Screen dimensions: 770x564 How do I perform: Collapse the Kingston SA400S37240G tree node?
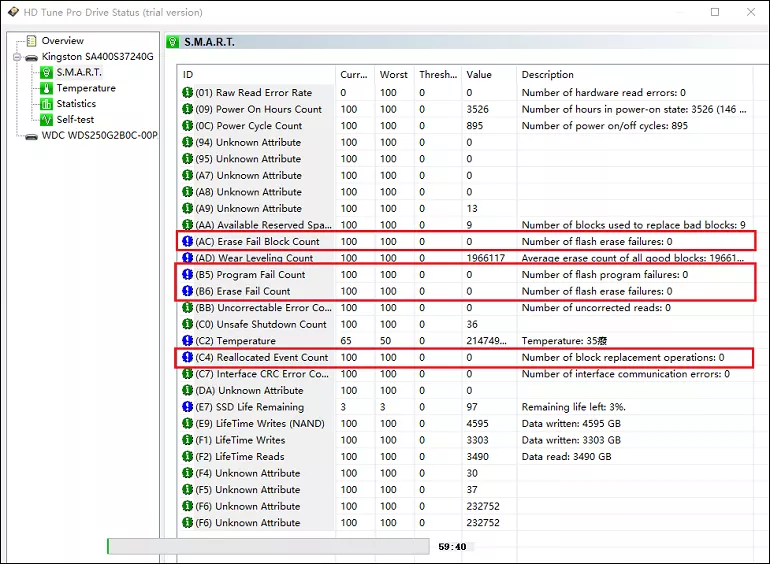click(17, 57)
